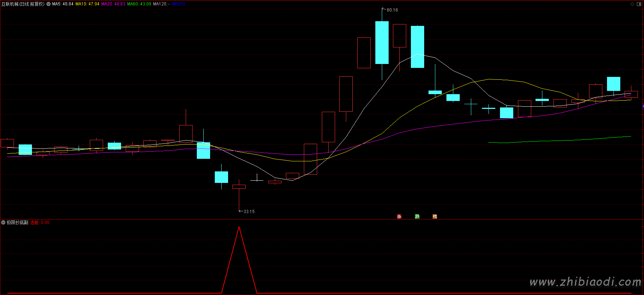The height and width of the screenshot is (295, 644).
Task: Click the peak of the red indicator spike
Action: click(x=239, y=227)
